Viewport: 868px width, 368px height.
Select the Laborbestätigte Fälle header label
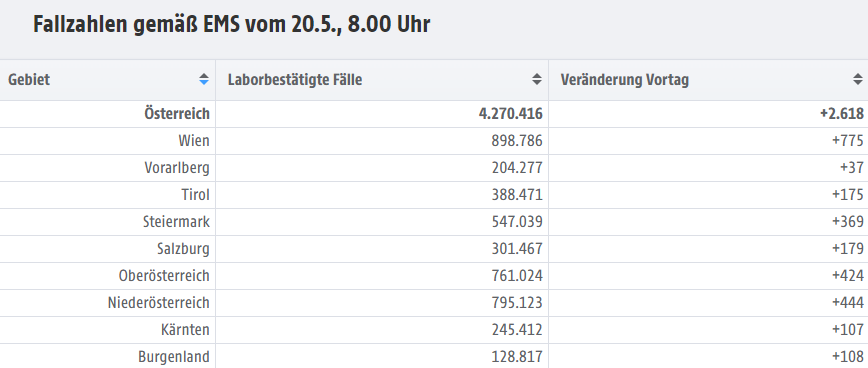(x=295, y=80)
